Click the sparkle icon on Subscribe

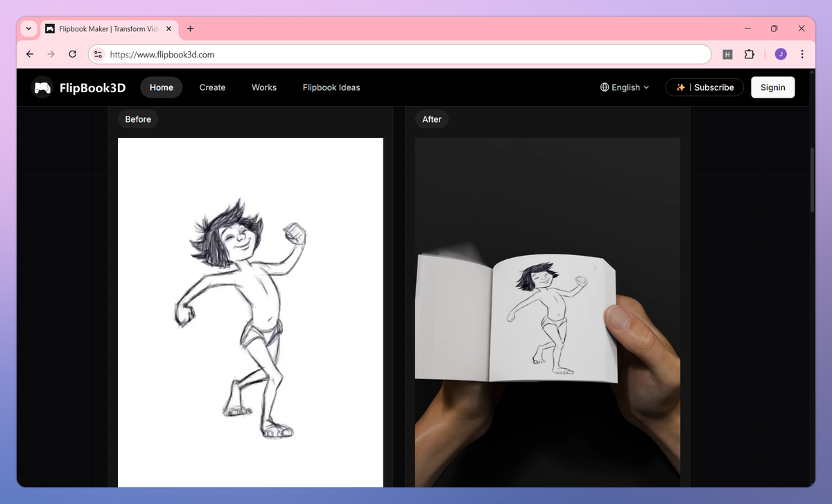681,87
